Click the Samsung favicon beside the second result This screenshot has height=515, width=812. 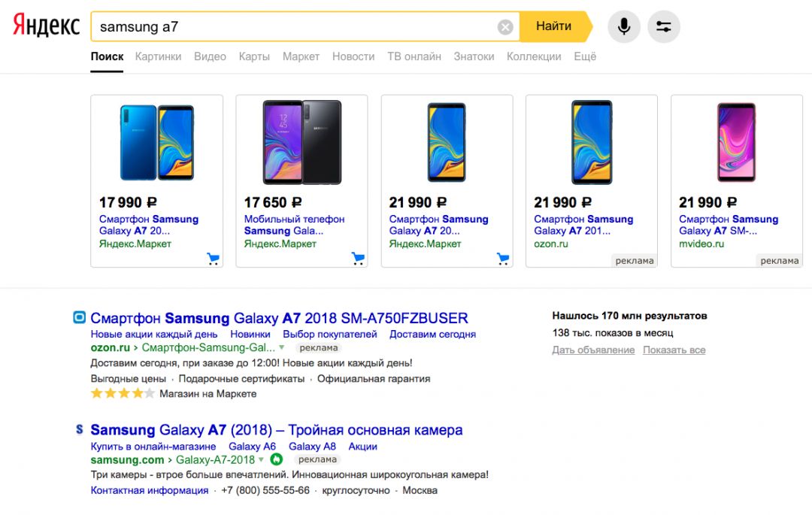[x=80, y=430]
